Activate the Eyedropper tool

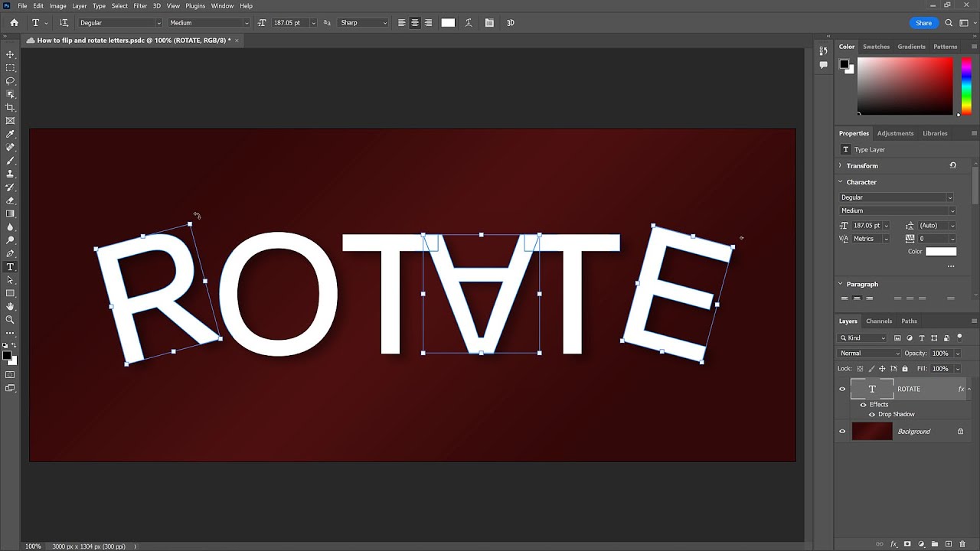[x=10, y=134]
